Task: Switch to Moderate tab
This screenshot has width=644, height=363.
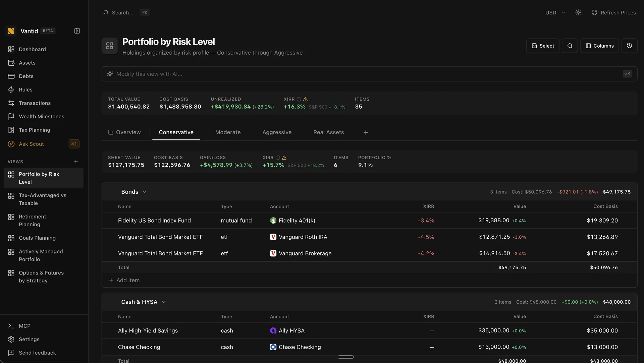Action: tap(228, 132)
